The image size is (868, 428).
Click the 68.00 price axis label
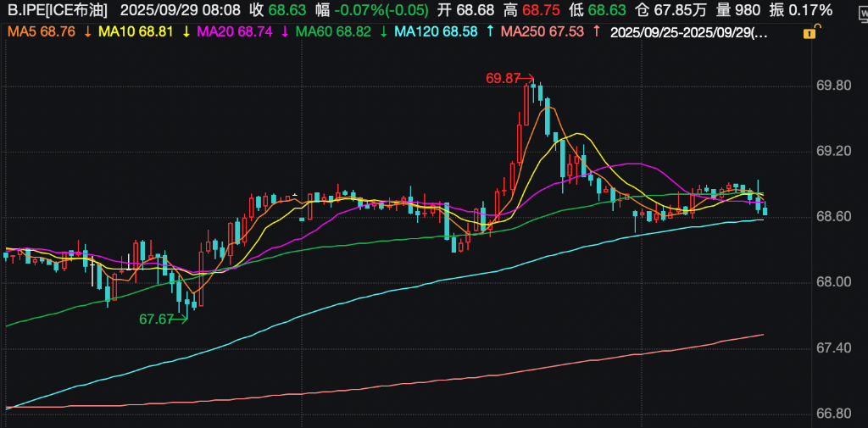pos(832,282)
